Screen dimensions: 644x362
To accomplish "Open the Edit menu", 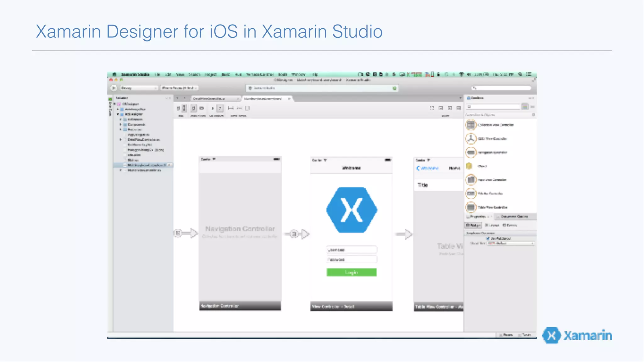I will [x=168, y=74].
